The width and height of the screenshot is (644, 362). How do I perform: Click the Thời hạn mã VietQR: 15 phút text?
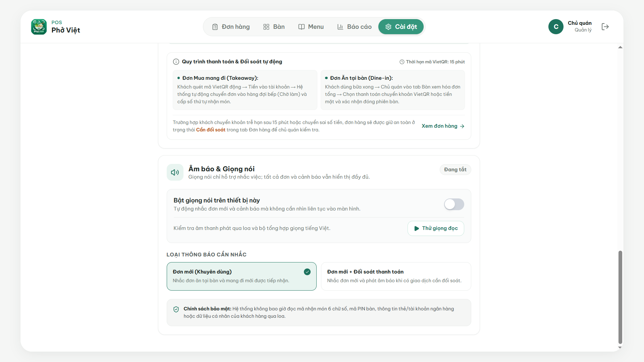[x=435, y=62]
